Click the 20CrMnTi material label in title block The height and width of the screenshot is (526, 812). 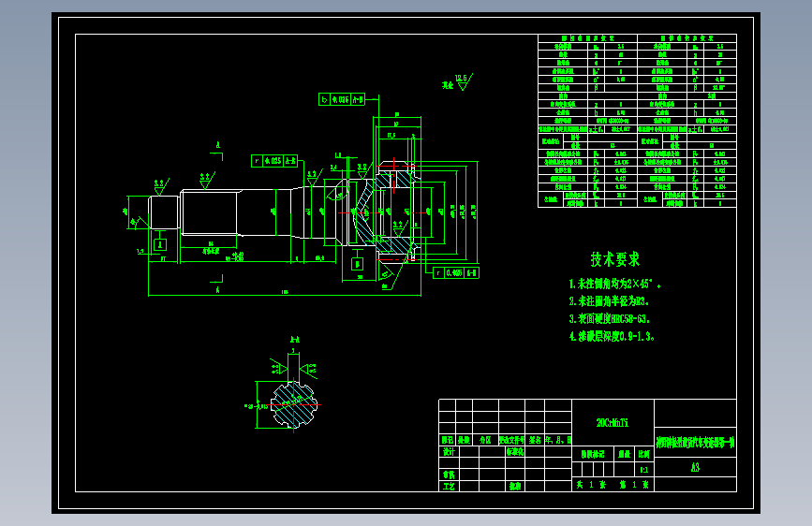point(613,423)
